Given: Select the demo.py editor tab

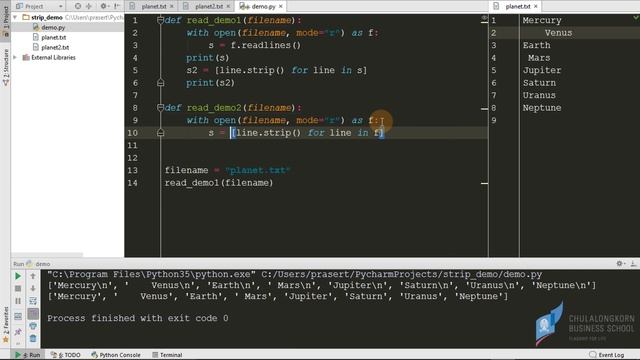Looking at the screenshot, I should (263, 6).
